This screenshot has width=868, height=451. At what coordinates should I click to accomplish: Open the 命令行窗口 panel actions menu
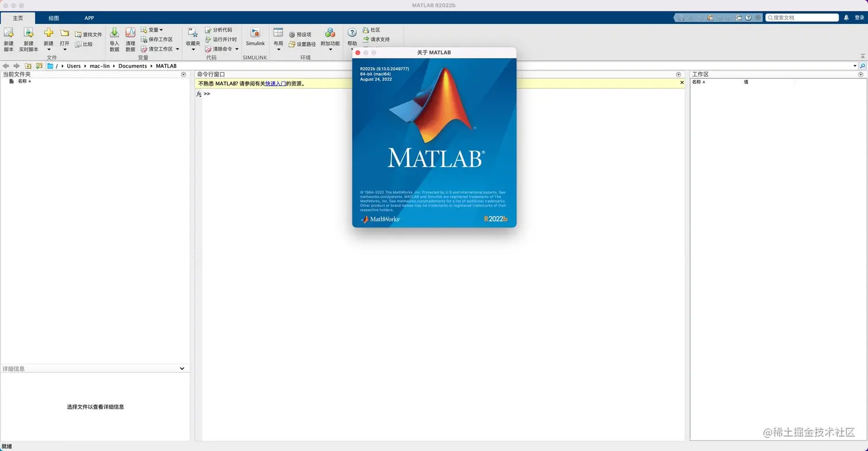pyautogui.click(x=679, y=75)
